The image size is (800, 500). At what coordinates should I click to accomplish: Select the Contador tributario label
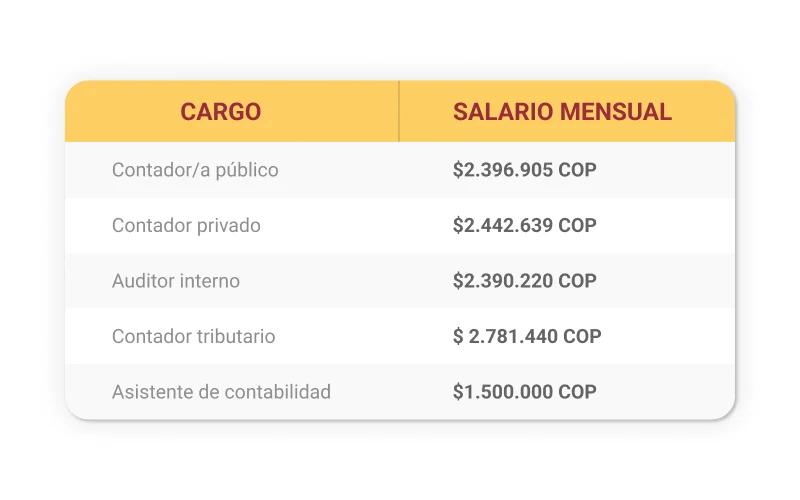(x=193, y=337)
